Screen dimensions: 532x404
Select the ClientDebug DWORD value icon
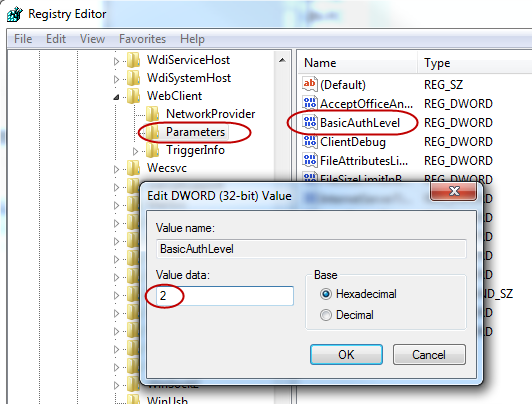tap(310, 141)
